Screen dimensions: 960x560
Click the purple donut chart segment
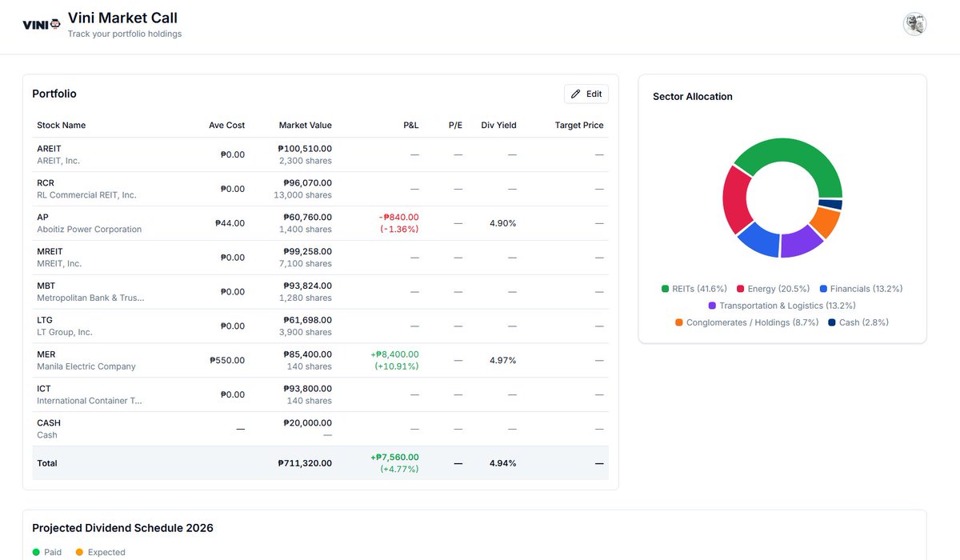(800, 243)
